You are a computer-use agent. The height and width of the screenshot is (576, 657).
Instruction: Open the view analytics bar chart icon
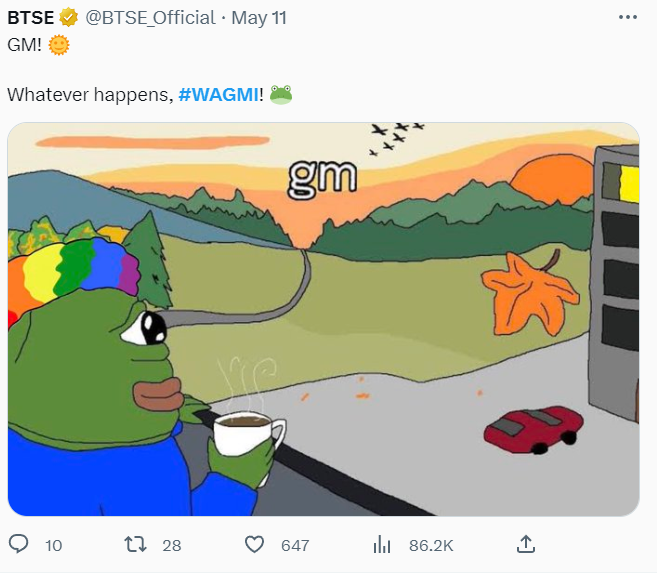[x=382, y=545]
